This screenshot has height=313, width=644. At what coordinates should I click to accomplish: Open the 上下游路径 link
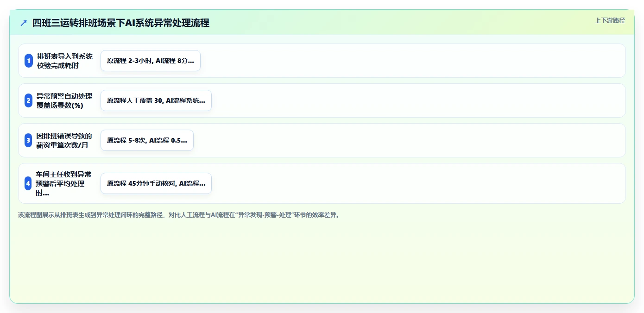pos(610,20)
